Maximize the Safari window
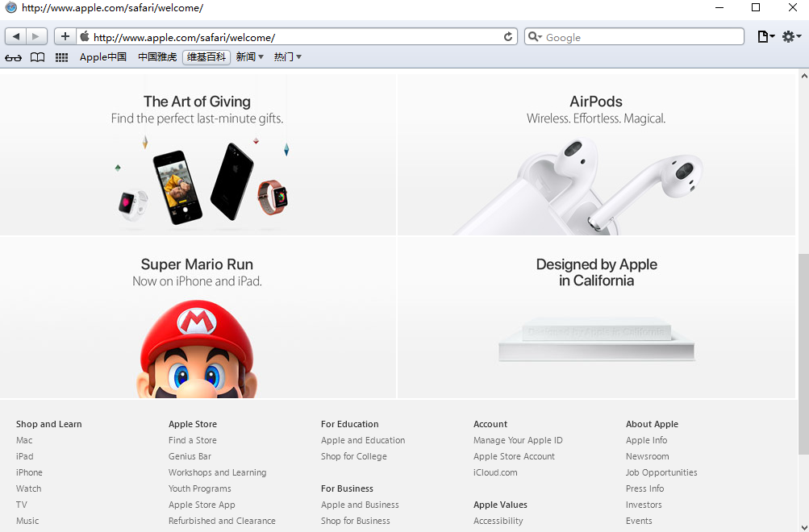 tap(756, 7)
